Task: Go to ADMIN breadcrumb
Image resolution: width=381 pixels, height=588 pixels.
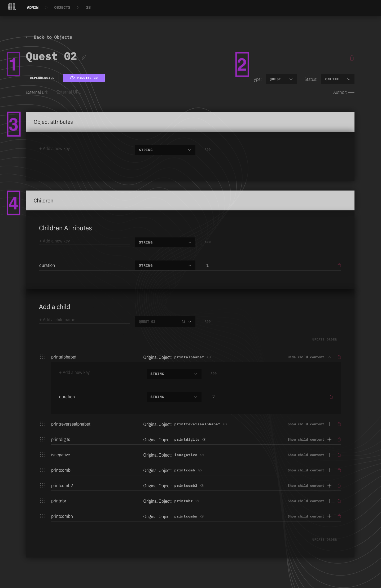Action: (x=33, y=7)
